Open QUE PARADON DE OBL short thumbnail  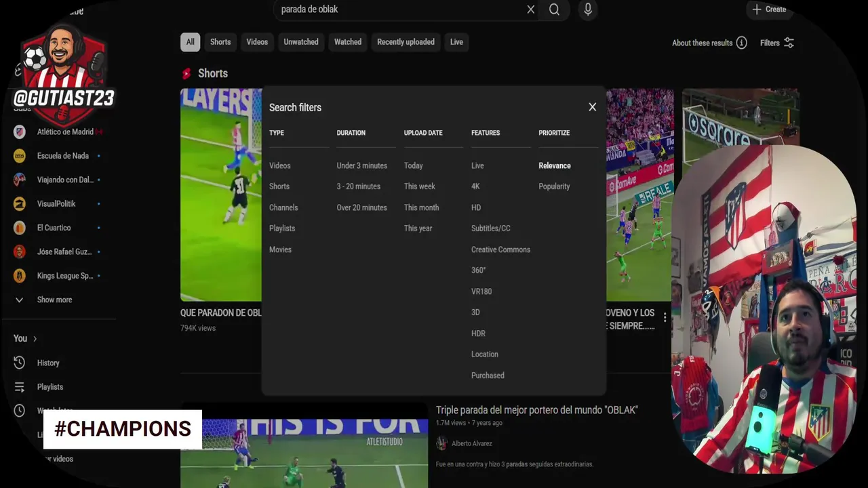(x=221, y=195)
